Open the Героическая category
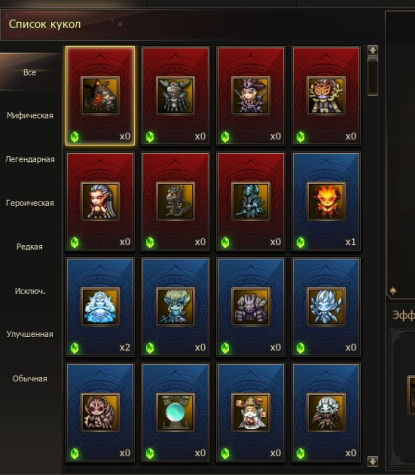 [x=30, y=203]
